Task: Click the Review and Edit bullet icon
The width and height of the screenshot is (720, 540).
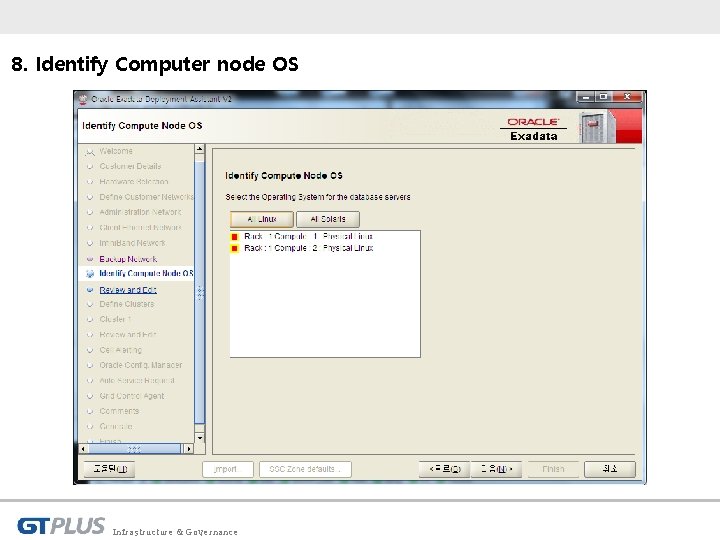Action: [x=90, y=290]
